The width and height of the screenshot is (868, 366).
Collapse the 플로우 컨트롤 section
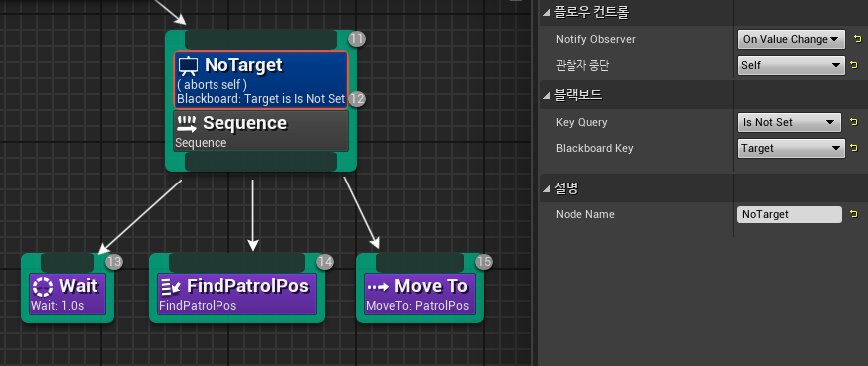547,13
